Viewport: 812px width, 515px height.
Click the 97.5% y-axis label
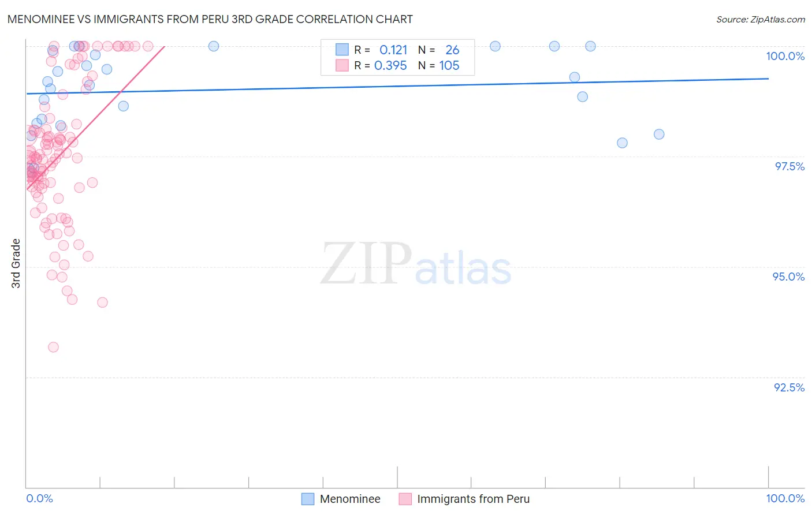tap(789, 166)
